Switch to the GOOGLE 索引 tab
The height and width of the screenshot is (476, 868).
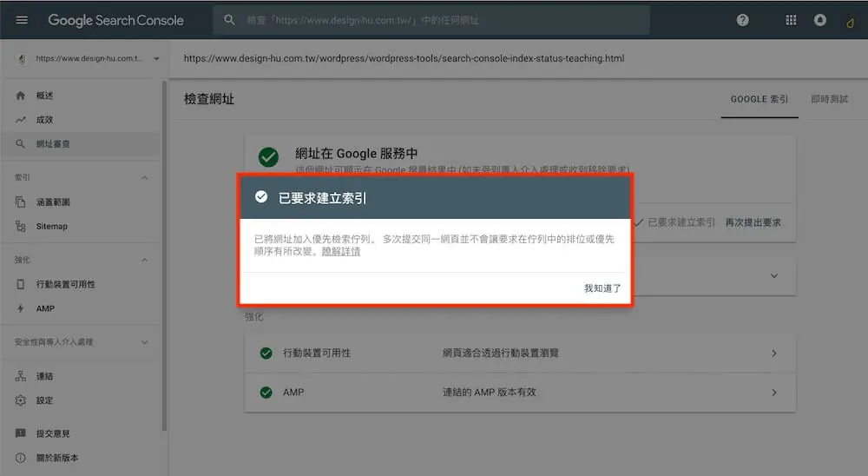759,99
